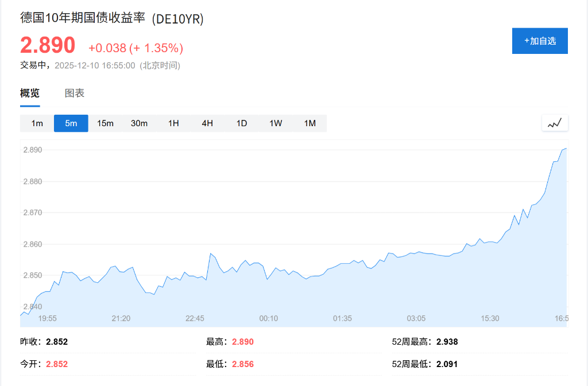Click the chart's latest peak point
The height and width of the screenshot is (386, 588).
(566, 149)
